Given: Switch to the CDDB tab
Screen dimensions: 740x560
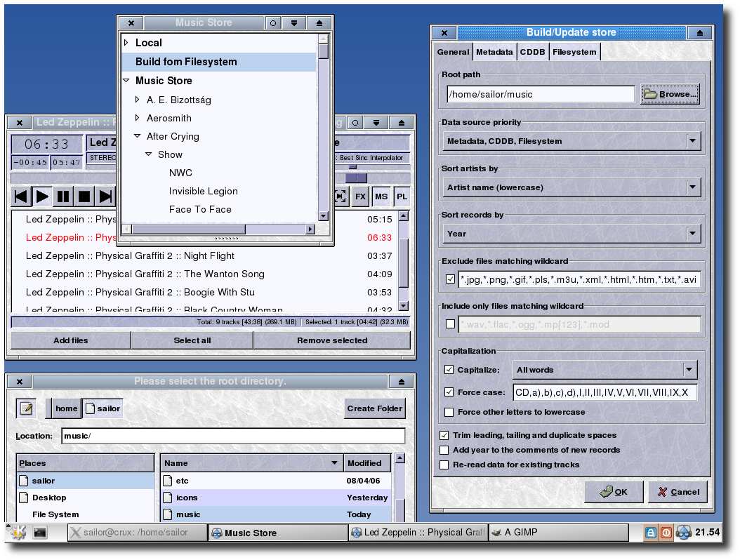Looking at the screenshot, I should 532,52.
